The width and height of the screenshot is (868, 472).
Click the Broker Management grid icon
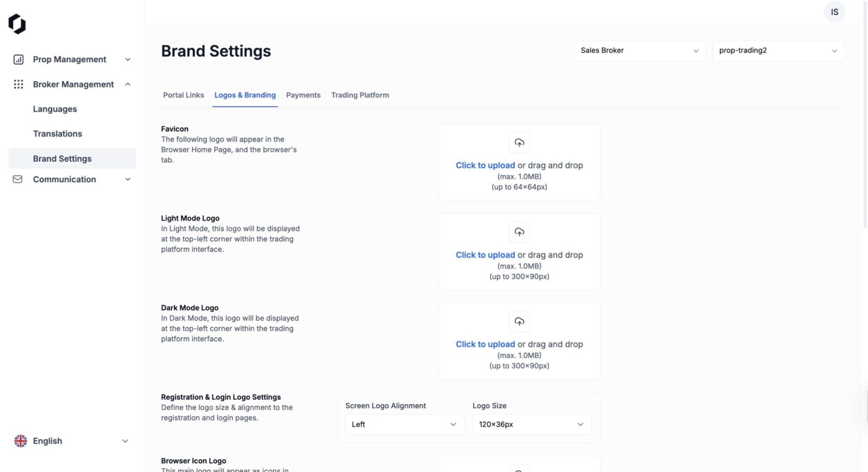coord(18,84)
